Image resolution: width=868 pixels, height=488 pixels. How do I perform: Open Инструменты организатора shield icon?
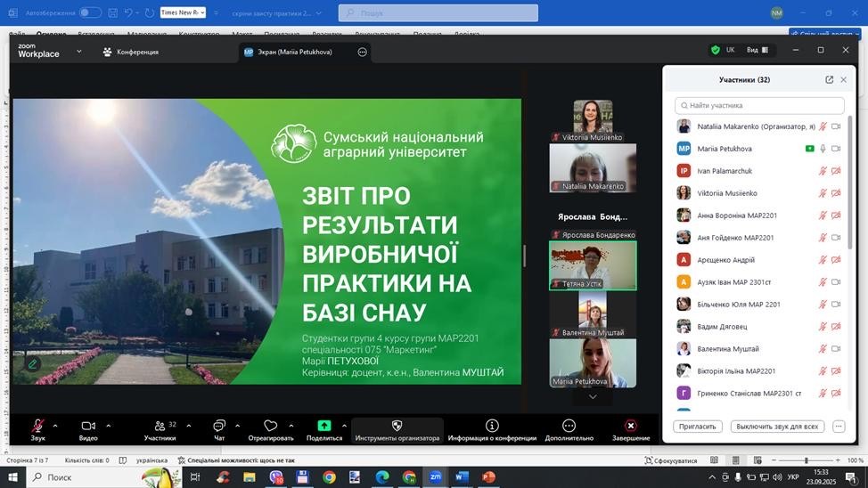point(397,427)
